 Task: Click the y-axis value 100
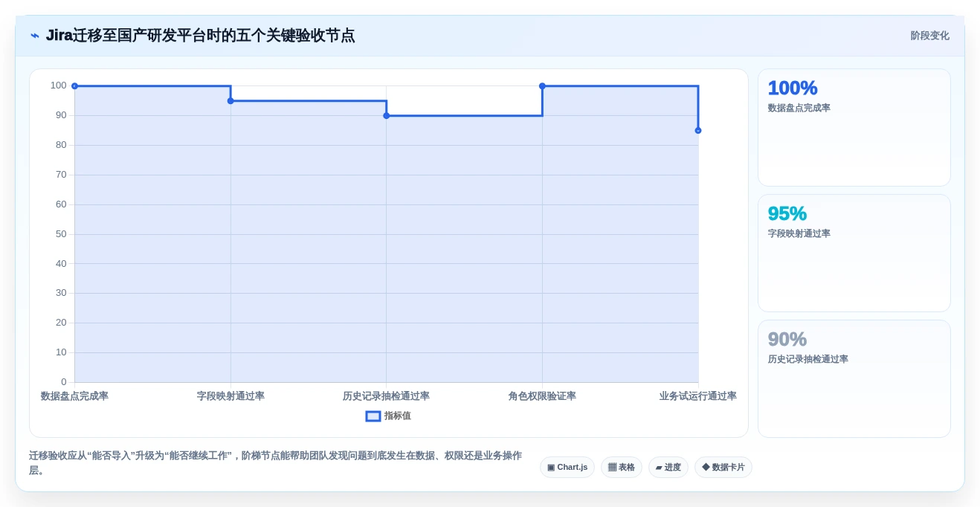point(59,85)
